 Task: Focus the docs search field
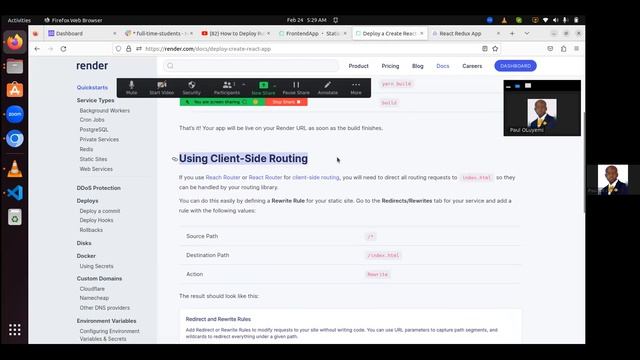[x=251, y=66]
